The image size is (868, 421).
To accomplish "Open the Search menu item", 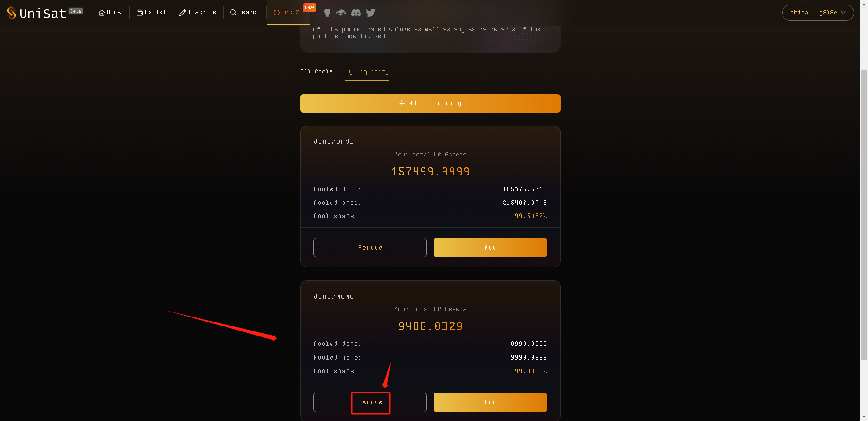I will pyautogui.click(x=245, y=13).
